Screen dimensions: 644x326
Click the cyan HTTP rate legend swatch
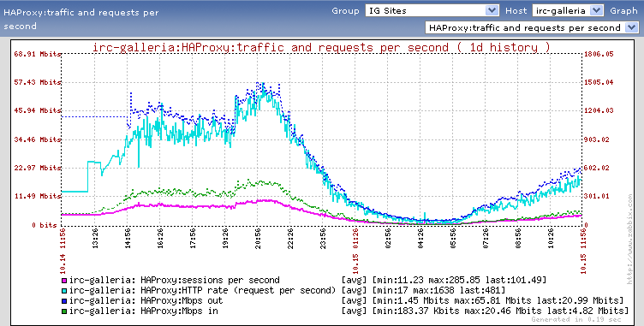[x=64, y=291]
